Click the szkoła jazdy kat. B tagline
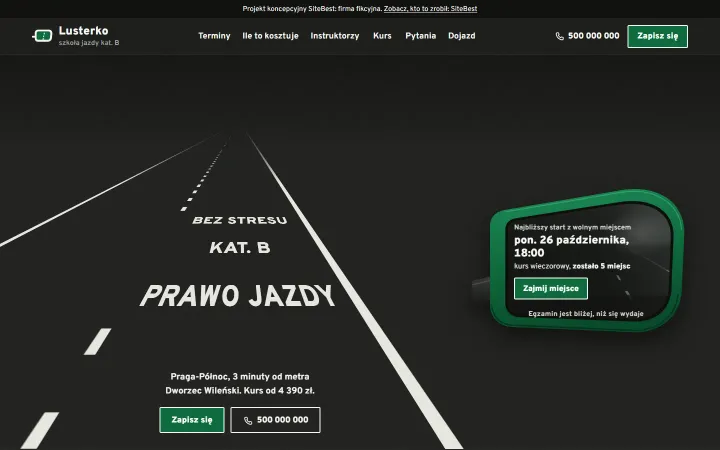The height and width of the screenshot is (450, 720). click(x=89, y=43)
